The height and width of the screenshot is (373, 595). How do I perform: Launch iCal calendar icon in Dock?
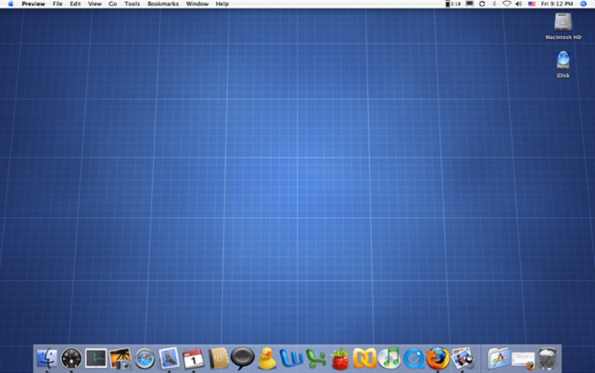(x=194, y=359)
